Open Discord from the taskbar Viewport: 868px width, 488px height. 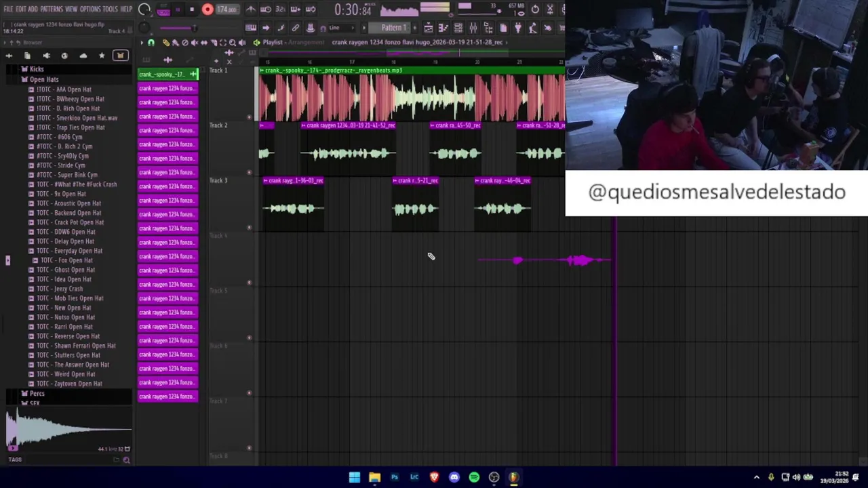click(x=454, y=477)
